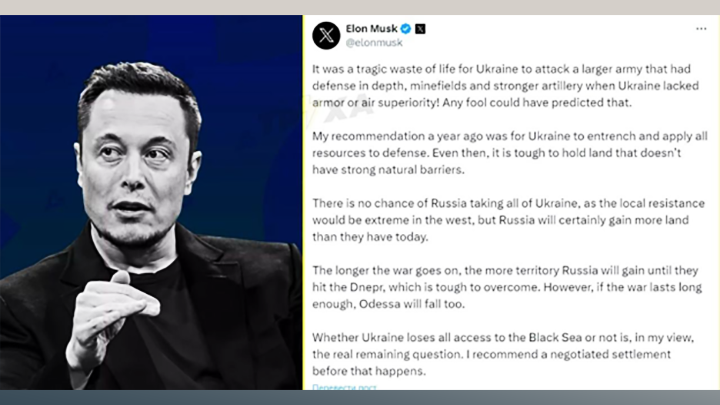720x405 pixels.
Task: Open the Elon Musk display name link
Action: point(372,29)
